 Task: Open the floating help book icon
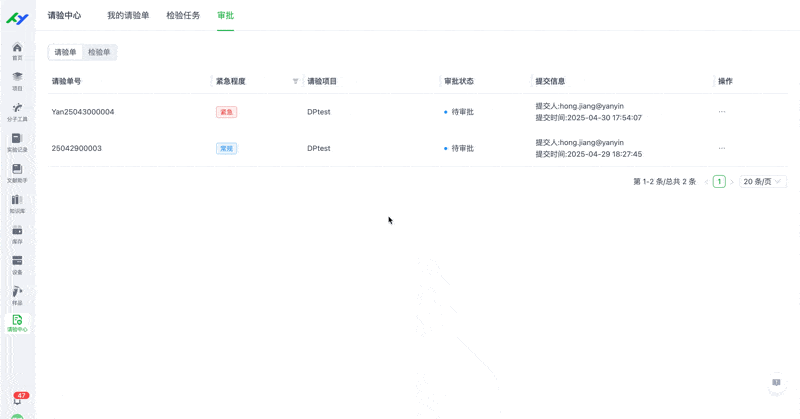(x=776, y=383)
